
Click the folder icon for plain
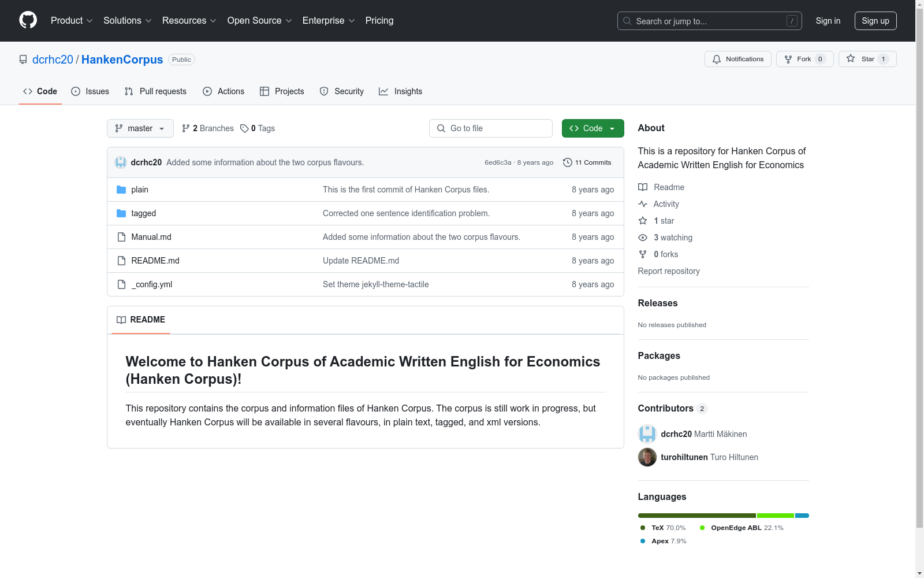pos(121,190)
